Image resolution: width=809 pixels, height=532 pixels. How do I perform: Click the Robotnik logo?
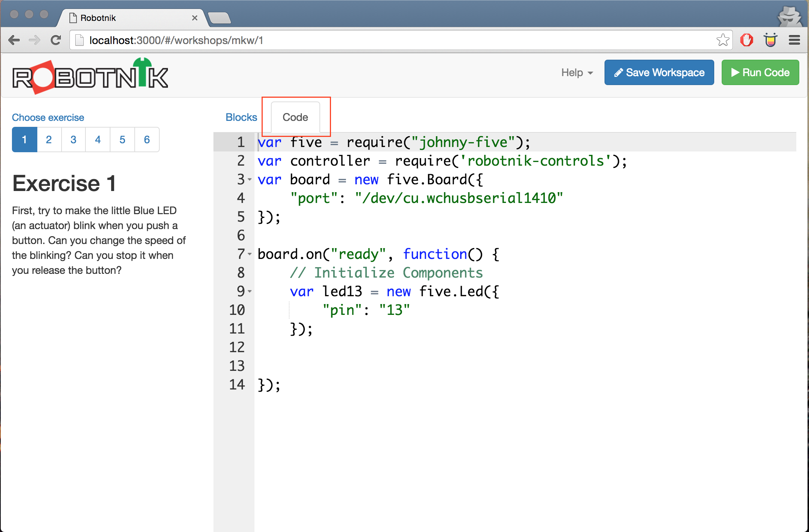click(90, 76)
